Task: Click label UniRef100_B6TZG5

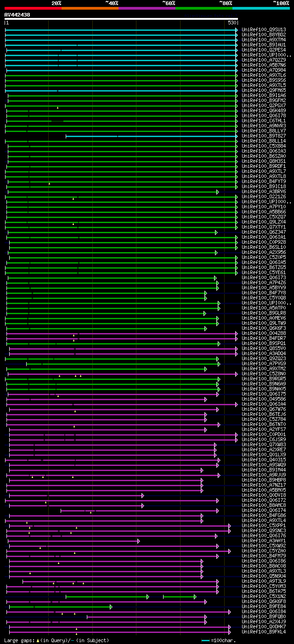Action: (x=264, y=267)
